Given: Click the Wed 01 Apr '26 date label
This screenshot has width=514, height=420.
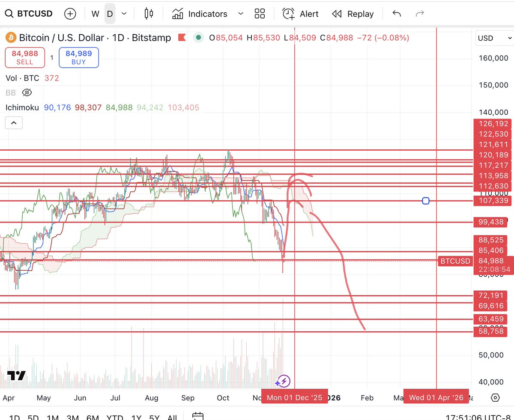Looking at the screenshot, I should [x=436, y=398].
